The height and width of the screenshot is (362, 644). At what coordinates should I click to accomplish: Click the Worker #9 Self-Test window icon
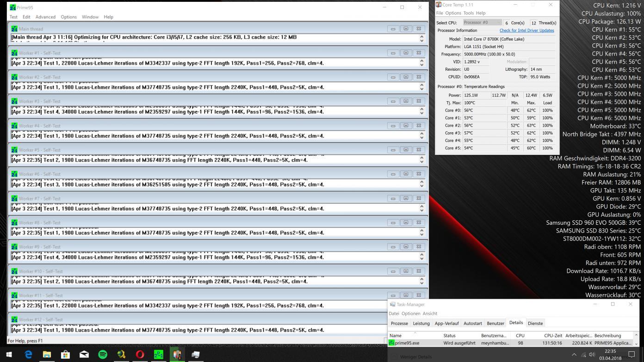tap(14, 247)
